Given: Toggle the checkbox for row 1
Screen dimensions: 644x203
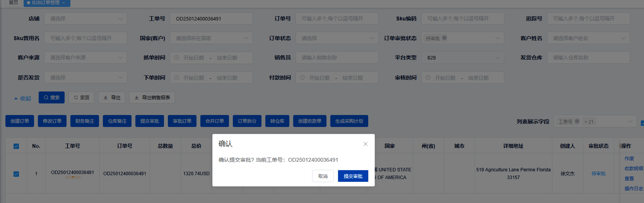Looking at the screenshot, I should point(16,174).
